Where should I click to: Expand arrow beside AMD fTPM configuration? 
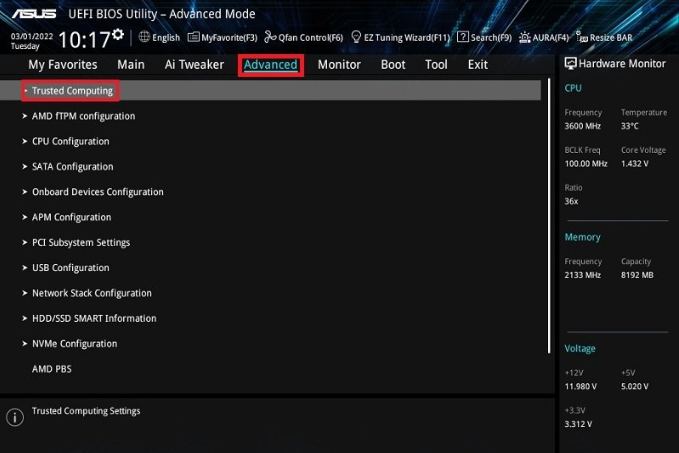tap(25, 116)
